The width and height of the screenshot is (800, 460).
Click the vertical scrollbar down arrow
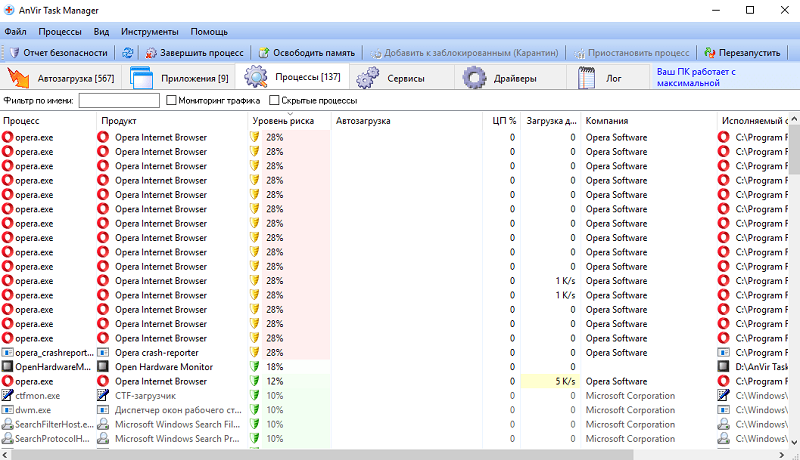pyautogui.click(x=794, y=442)
